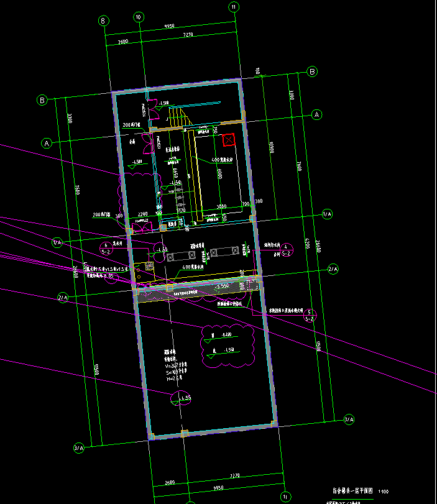
Task: Select axis bubble 2/A on right side
Action: (333, 269)
